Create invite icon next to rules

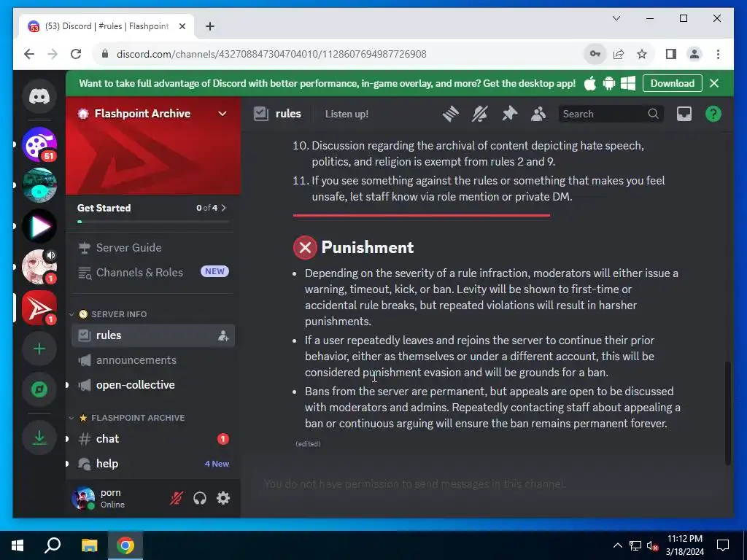[223, 335]
